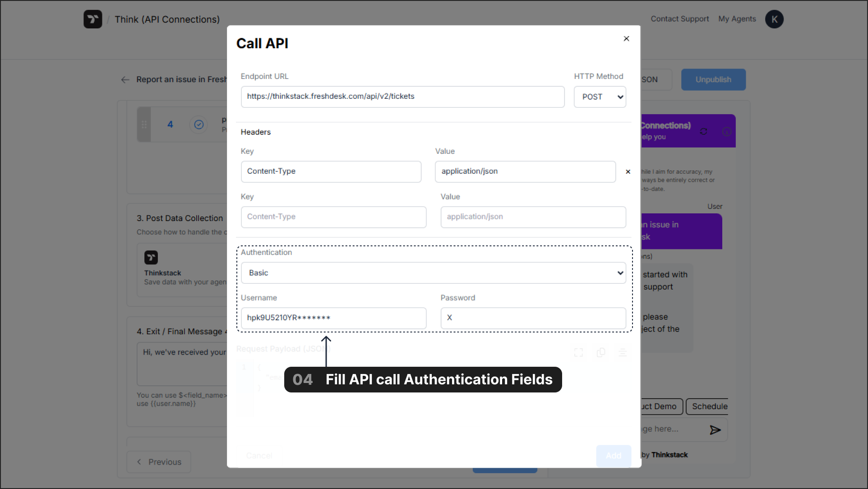Dismiss the Call API dialog

pyautogui.click(x=626, y=38)
